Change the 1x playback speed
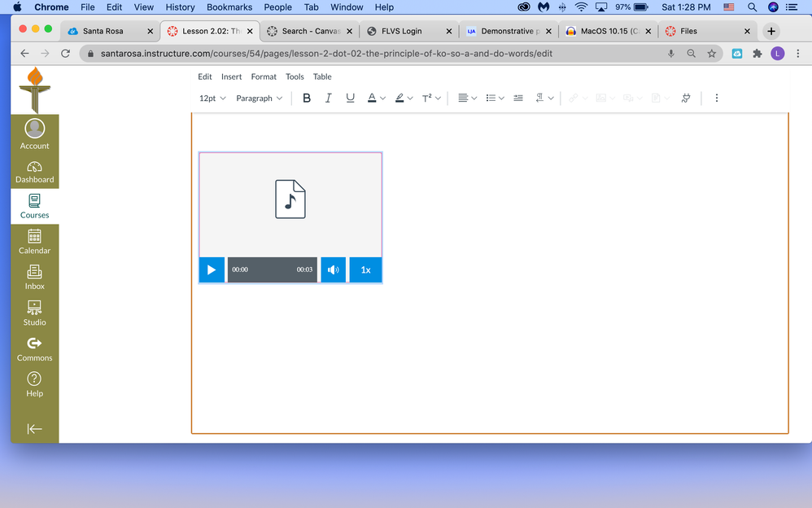812x508 pixels. (x=365, y=269)
